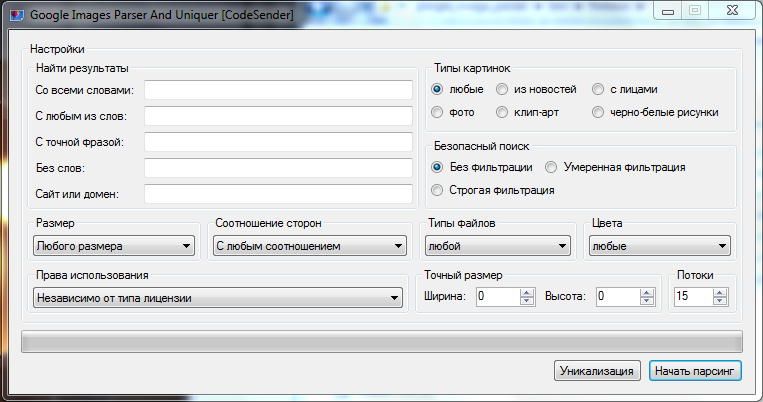Increase the "Высота" value with up arrow

[647, 292]
